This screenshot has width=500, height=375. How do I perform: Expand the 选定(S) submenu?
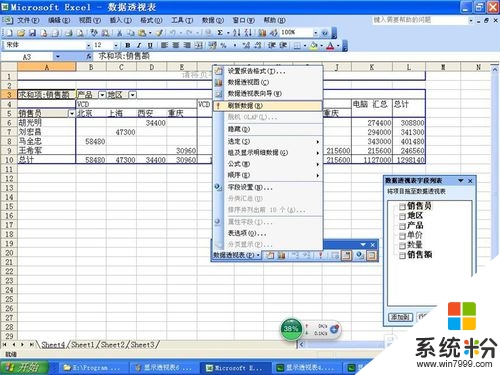point(268,141)
